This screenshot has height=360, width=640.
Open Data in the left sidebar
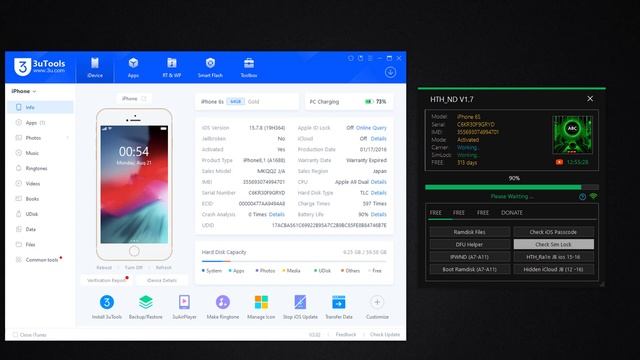[x=40, y=229]
